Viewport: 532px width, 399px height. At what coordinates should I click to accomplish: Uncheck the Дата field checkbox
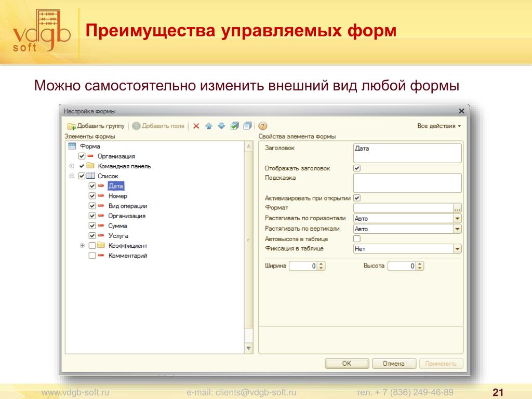[92, 186]
